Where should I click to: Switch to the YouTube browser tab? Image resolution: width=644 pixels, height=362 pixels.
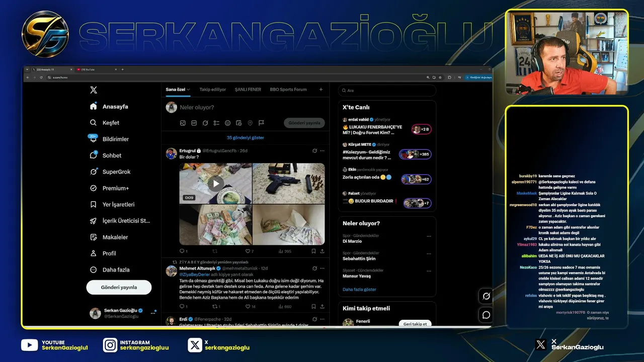[x=96, y=69]
